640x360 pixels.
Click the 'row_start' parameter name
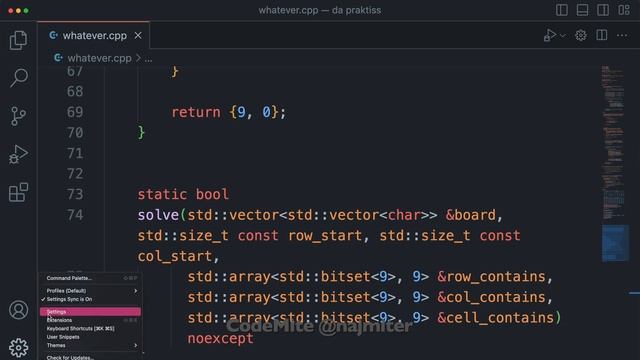pos(324,236)
